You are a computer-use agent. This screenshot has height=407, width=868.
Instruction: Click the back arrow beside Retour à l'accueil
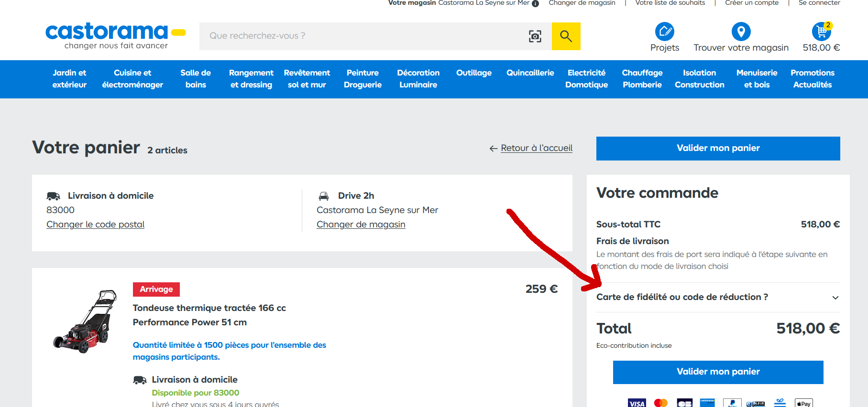[494, 149]
